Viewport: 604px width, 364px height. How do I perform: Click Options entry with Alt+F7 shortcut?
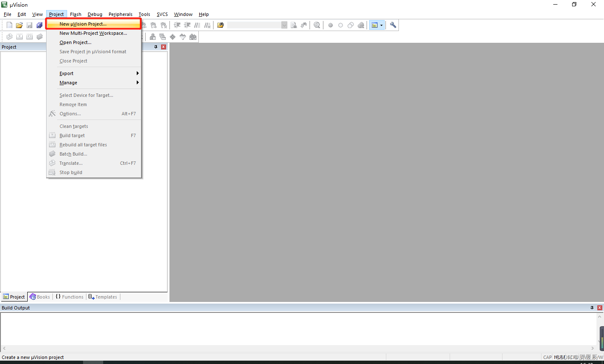[x=94, y=114]
